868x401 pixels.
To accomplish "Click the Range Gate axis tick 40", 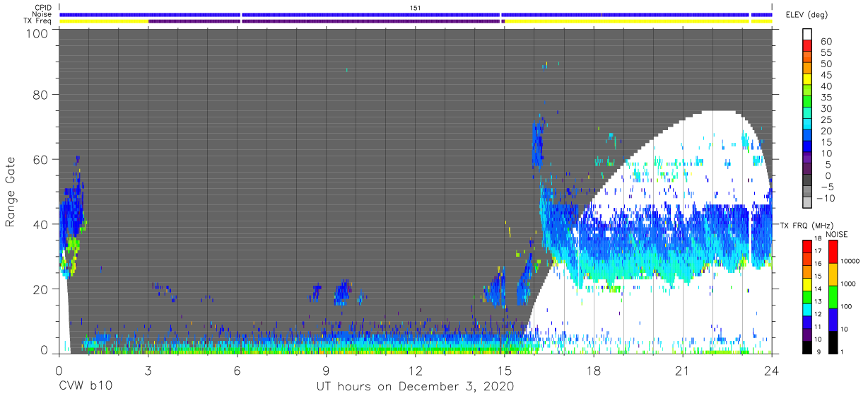I will pos(40,224).
